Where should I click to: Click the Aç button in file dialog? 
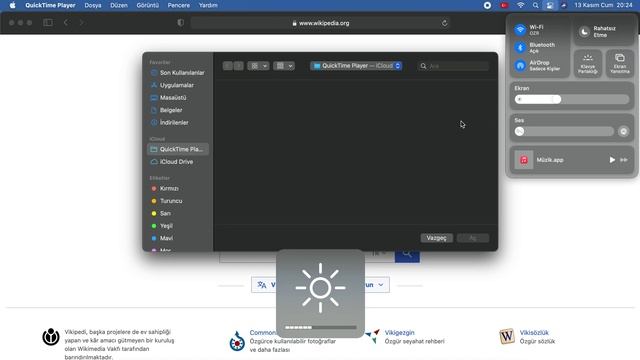[473, 238]
